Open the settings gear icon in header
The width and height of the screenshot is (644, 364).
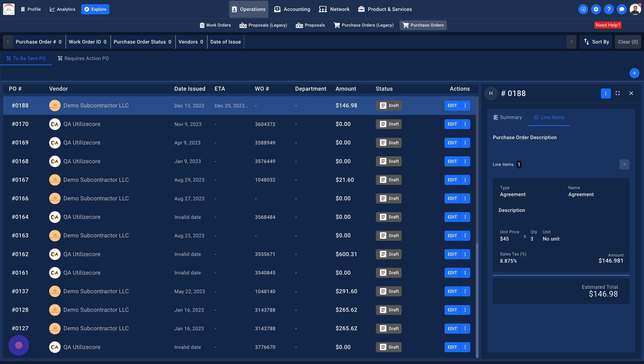pos(596,9)
